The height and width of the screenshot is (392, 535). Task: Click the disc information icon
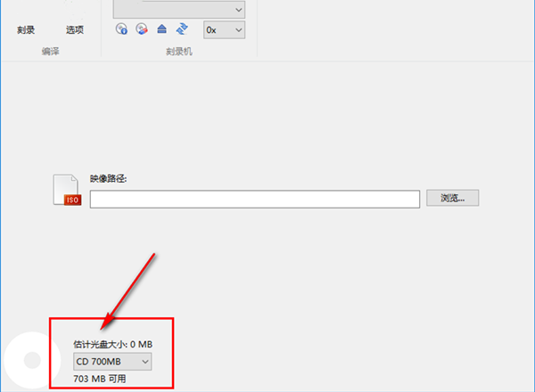click(122, 29)
